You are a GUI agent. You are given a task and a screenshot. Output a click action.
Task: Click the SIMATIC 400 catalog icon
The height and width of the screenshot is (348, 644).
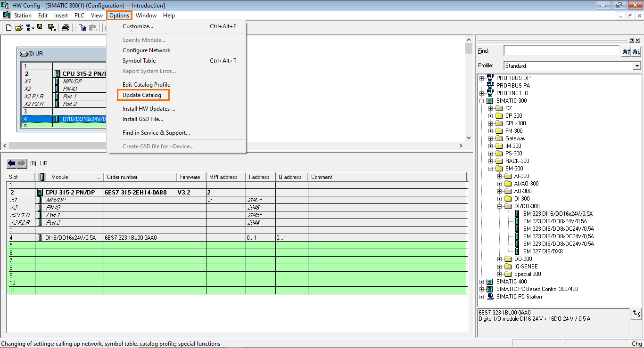click(x=490, y=282)
